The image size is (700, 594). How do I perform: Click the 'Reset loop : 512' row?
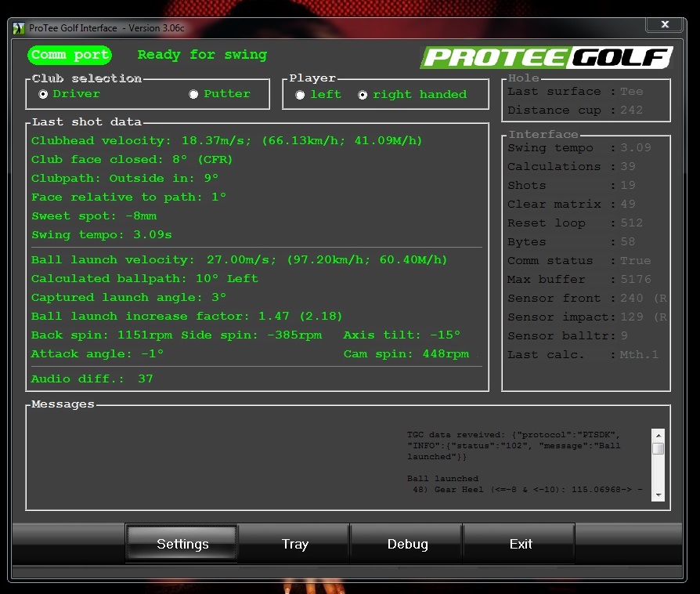575,223
